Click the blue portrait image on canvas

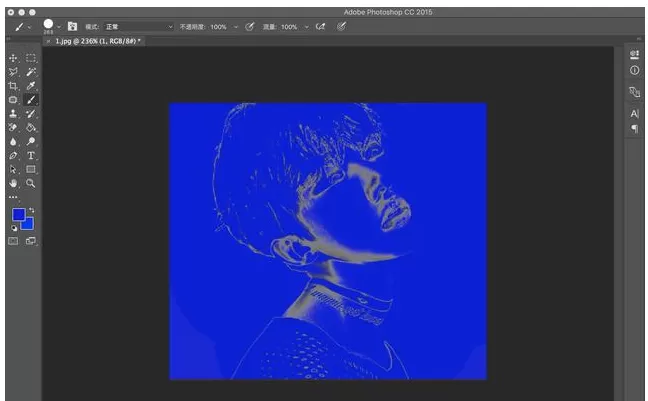coord(328,241)
